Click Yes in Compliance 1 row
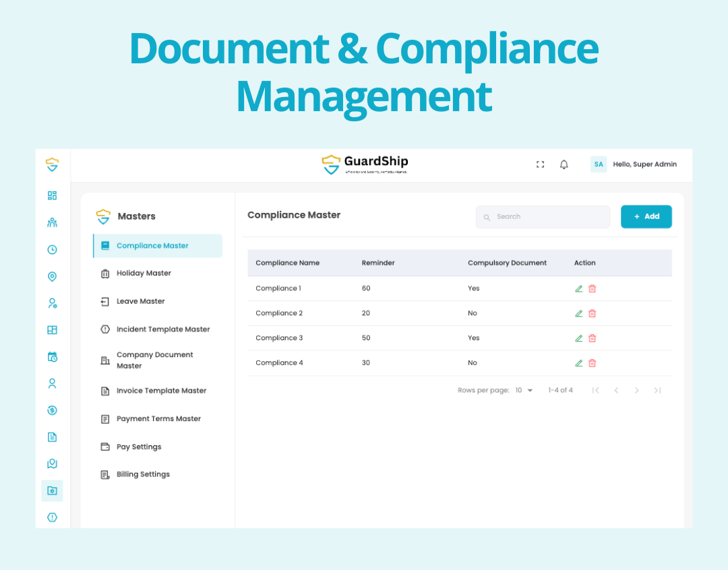This screenshot has height=570, width=728. tap(474, 288)
